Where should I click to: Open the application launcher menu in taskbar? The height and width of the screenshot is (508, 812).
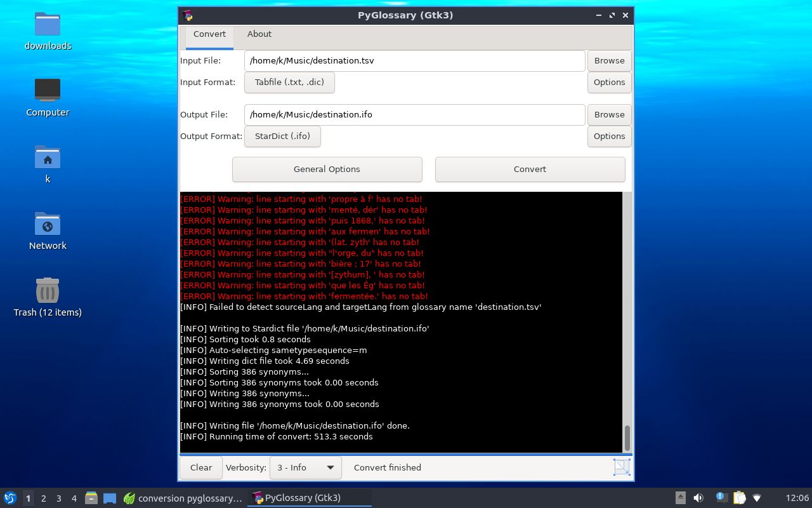10,498
